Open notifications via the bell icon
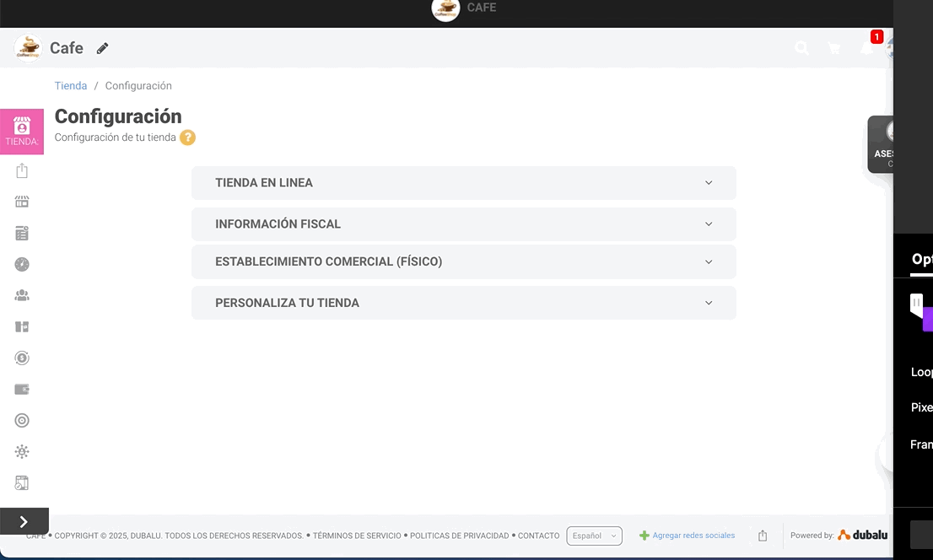The image size is (933, 560). (x=866, y=48)
